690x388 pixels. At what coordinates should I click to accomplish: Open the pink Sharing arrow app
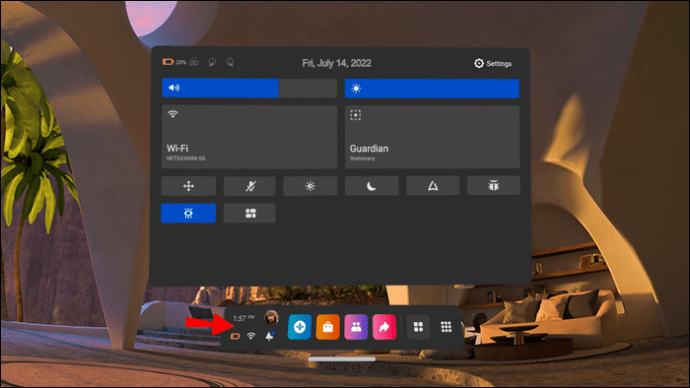pyautogui.click(x=384, y=327)
